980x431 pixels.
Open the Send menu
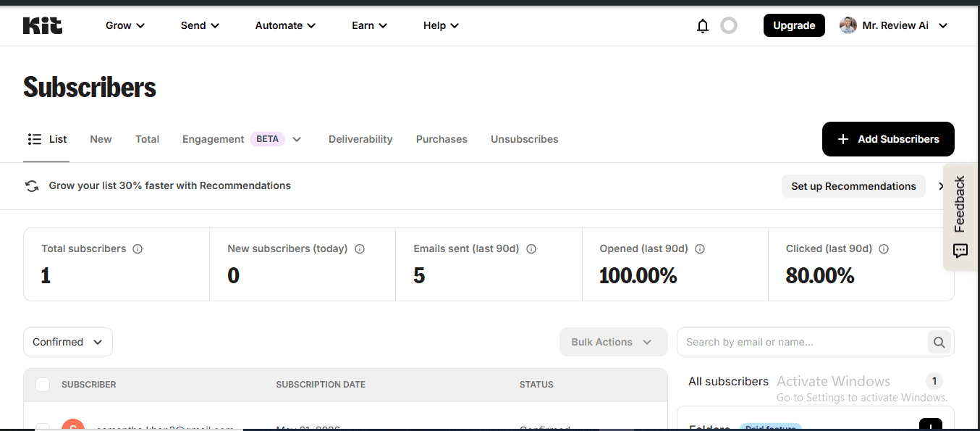point(200,25)
